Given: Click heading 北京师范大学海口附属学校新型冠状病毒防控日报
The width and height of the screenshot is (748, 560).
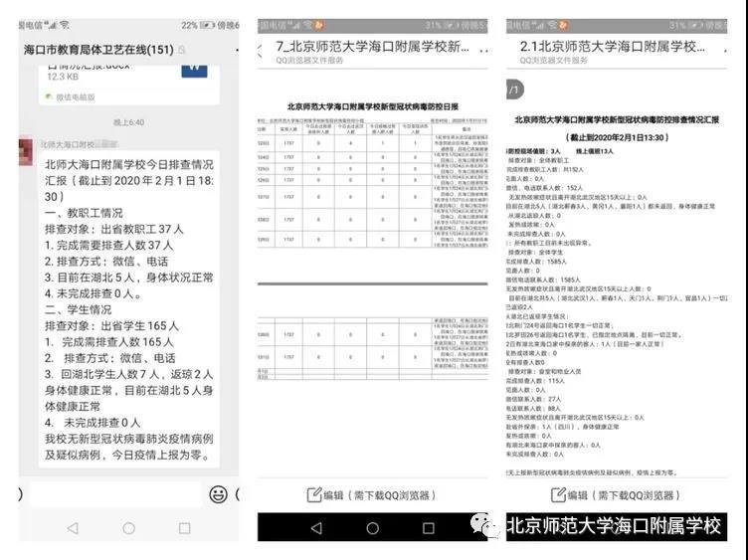Looking at the screenshot, I should [x=373, y=106].
